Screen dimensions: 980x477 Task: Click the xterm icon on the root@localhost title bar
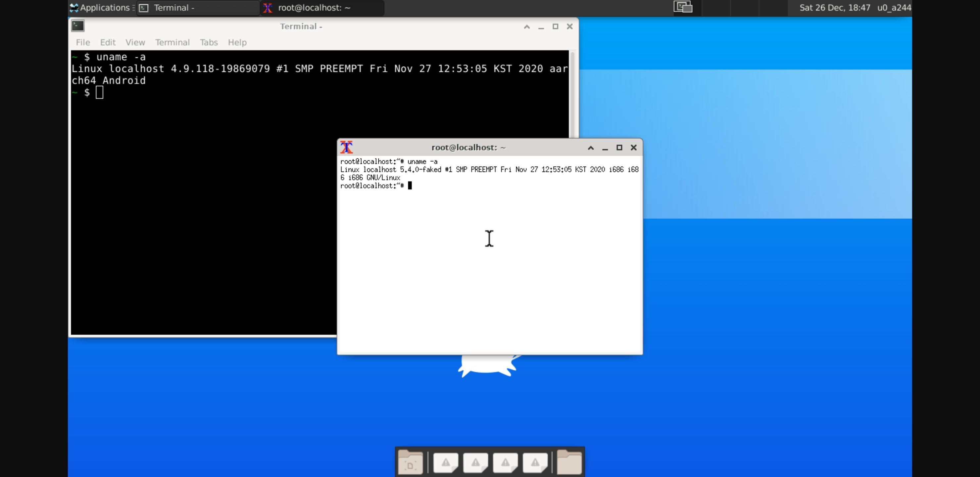coord(347,147)
